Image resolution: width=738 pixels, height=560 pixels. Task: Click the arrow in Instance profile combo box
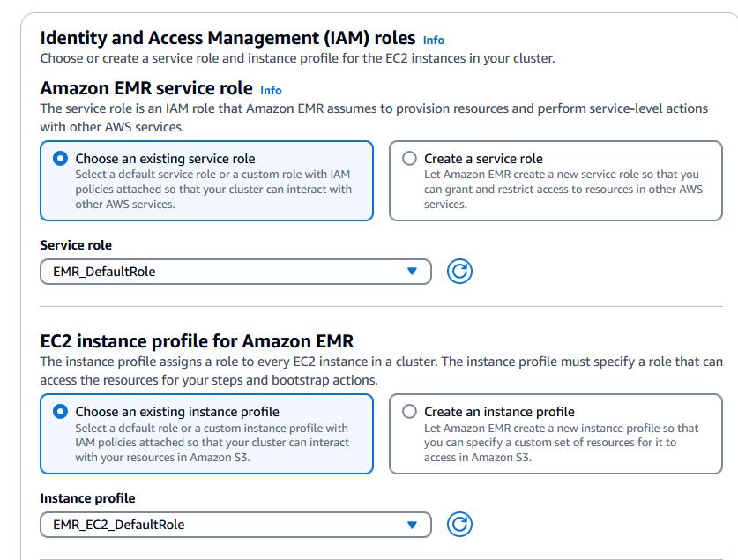(x=413, y=525)
